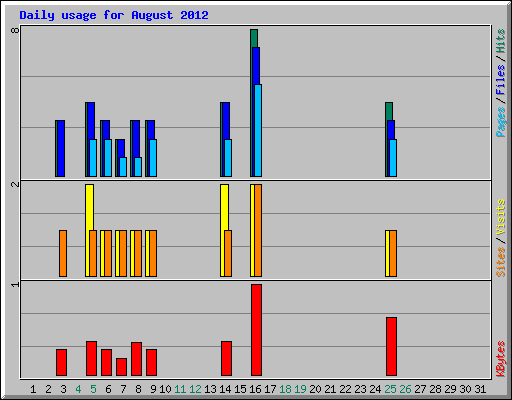Click green weekend day label '25'

390,389
